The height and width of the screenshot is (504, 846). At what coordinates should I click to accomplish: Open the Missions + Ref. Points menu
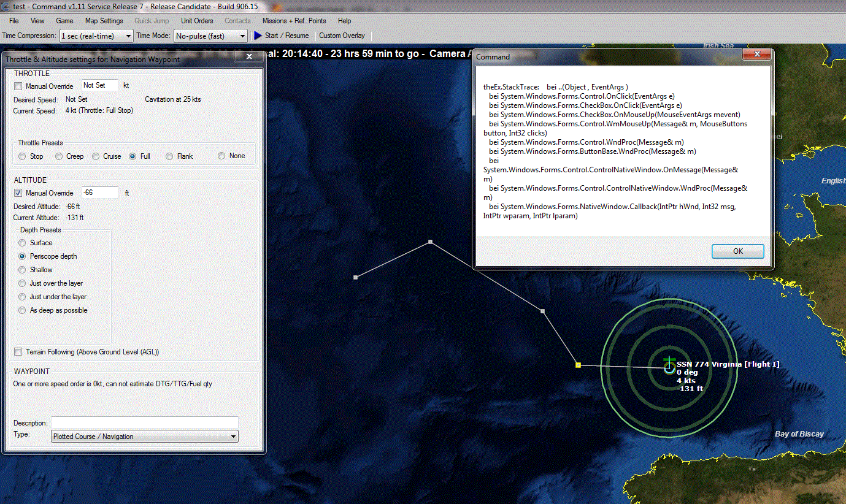click(x=294, y=21)
